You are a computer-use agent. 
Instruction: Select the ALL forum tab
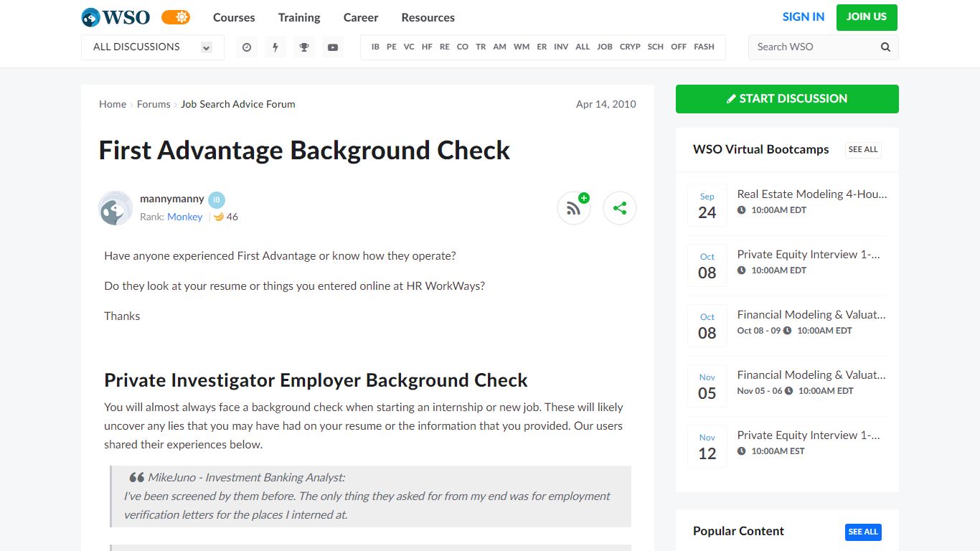pos(583,47)
